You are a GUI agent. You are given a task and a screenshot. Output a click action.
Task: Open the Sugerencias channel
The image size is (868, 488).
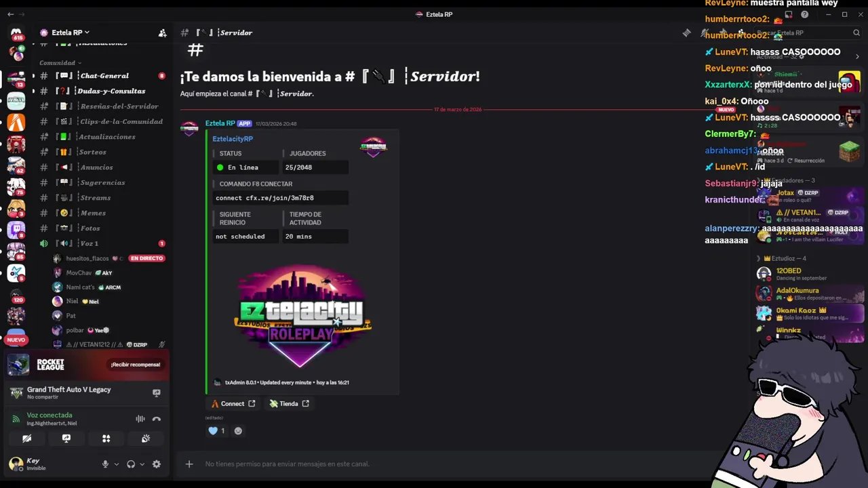[102, 182]
